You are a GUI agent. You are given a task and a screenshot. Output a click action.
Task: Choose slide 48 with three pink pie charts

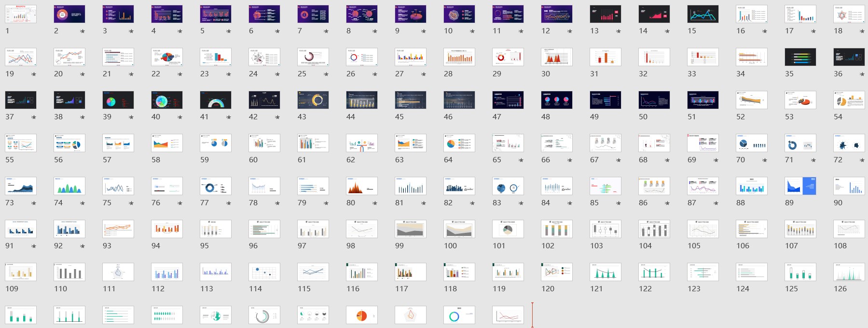point(556,100)
